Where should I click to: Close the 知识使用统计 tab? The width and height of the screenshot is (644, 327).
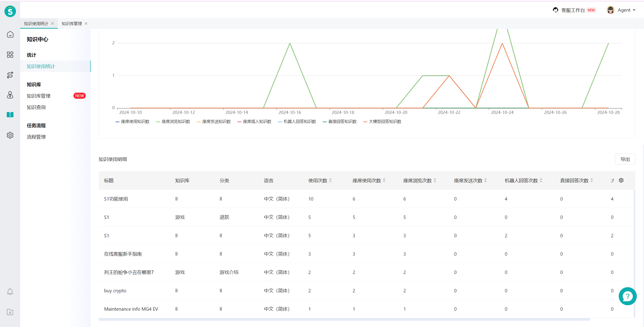click(52, 24)
